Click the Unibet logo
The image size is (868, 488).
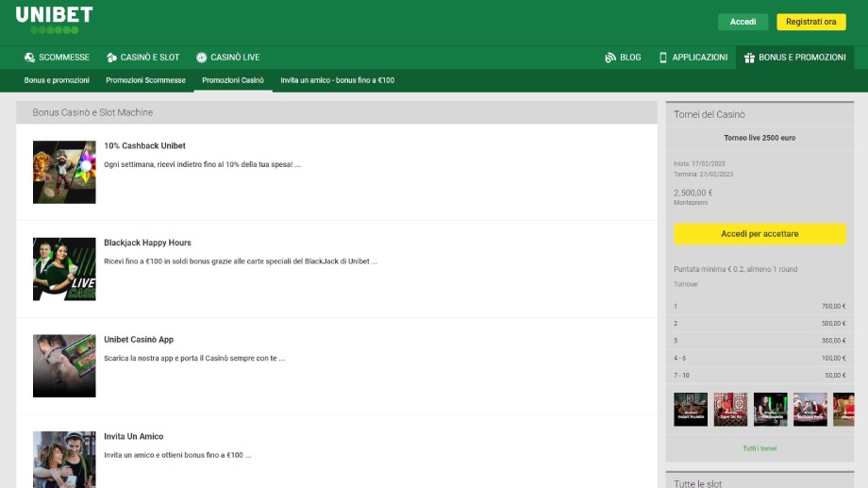click(x=55, y=20)
